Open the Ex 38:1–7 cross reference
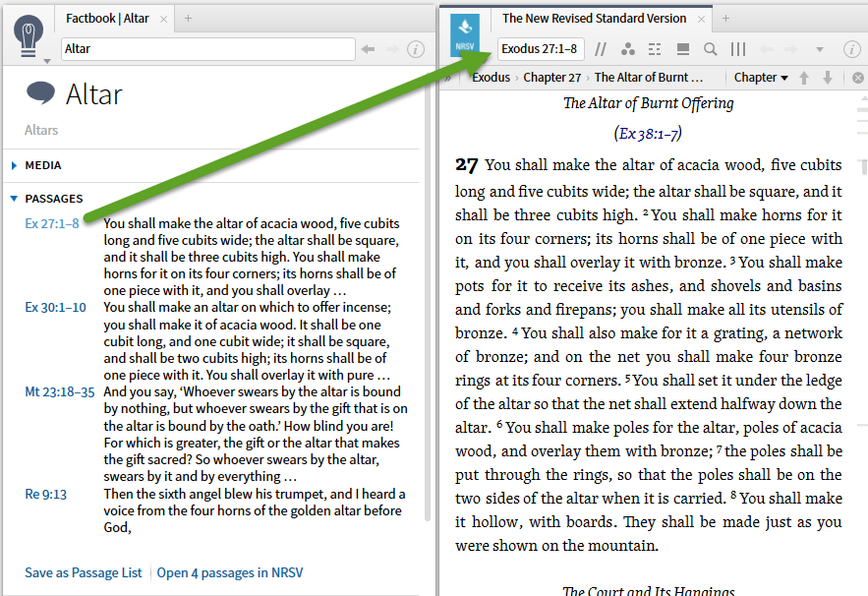 coord(648,134)
